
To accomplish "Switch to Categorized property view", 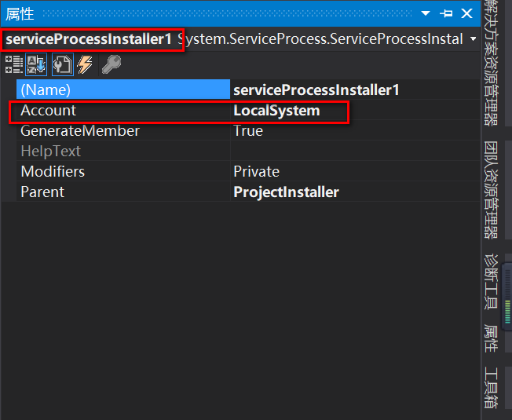I will coord(13,64).
